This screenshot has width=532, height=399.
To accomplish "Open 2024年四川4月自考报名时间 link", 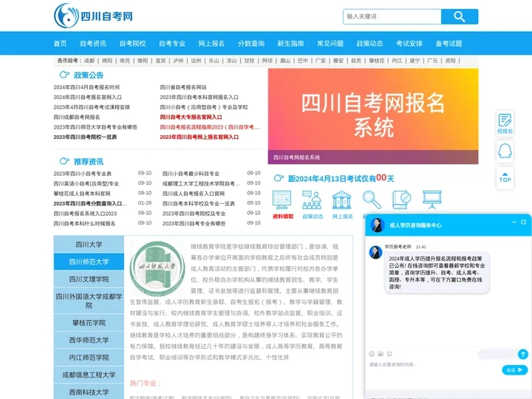I will point(86,87).
